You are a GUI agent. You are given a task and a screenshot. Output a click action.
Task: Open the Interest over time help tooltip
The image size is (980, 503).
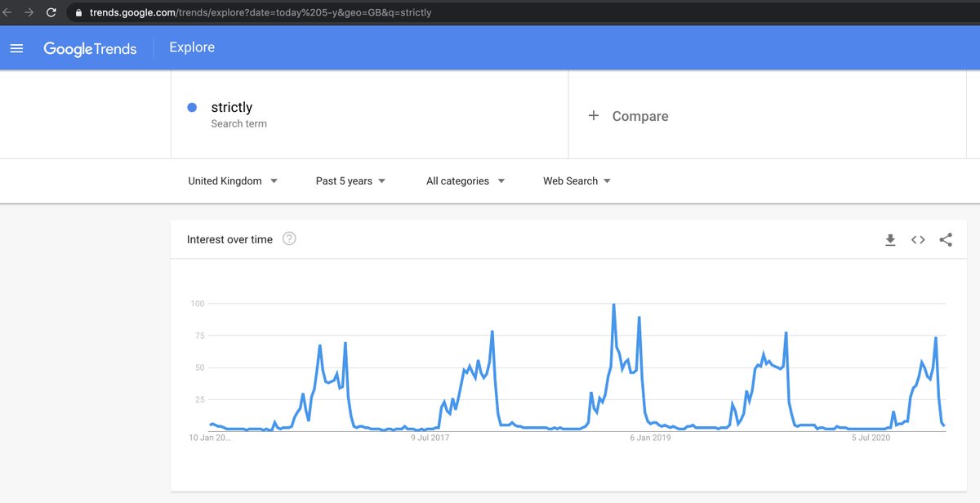point(289,238)
